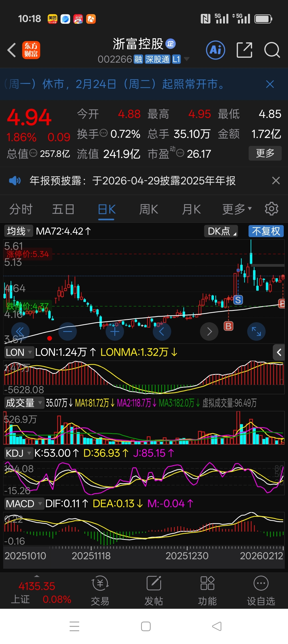Open the 均线 indicator dropdown

[x=18, y=231]
